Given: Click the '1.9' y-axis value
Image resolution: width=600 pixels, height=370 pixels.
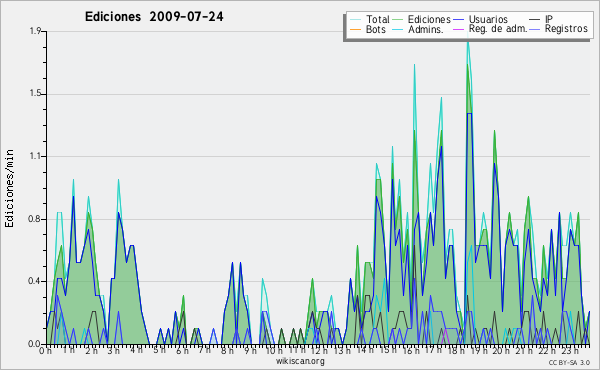Looking at the screenshot, I should tap(35, 31).
